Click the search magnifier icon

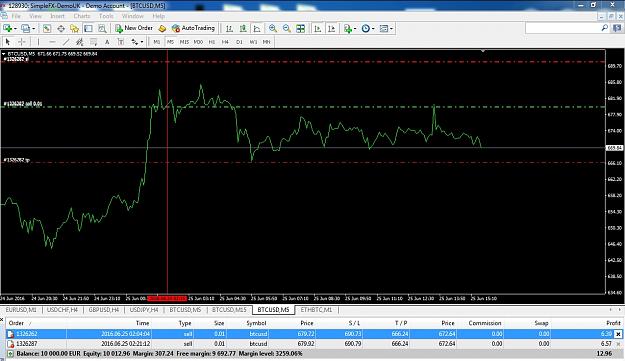(605, 28)
